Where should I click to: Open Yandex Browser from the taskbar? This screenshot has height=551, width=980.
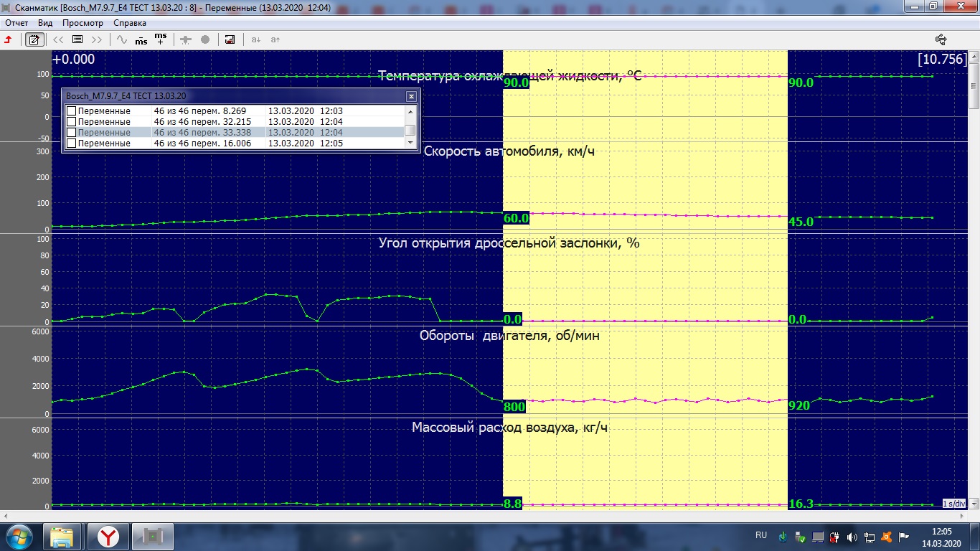pos(108,537)
